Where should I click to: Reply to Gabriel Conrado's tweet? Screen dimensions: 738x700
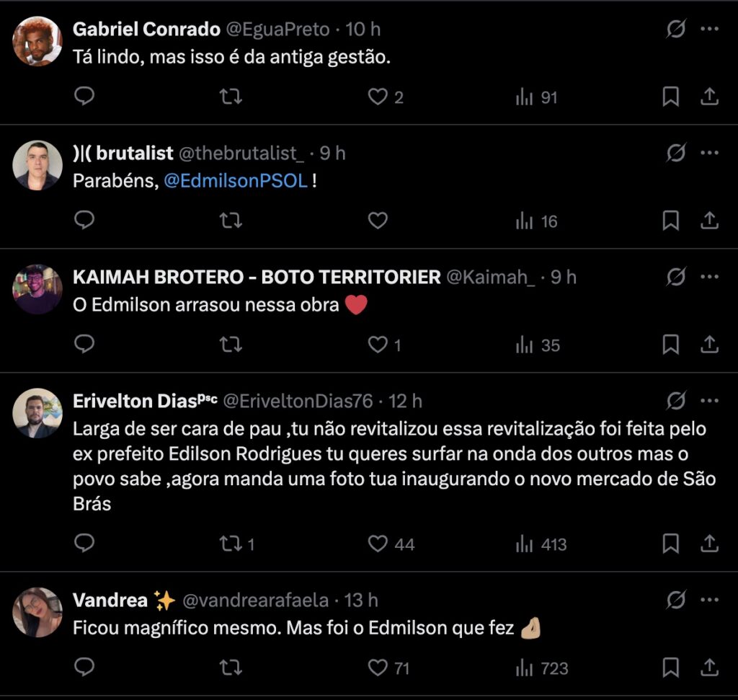coord(84,97)
